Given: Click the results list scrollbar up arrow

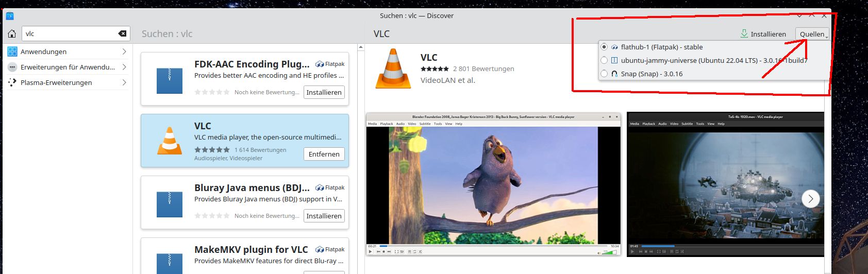Looking at the screenshot, I should [x=361, y=47].
